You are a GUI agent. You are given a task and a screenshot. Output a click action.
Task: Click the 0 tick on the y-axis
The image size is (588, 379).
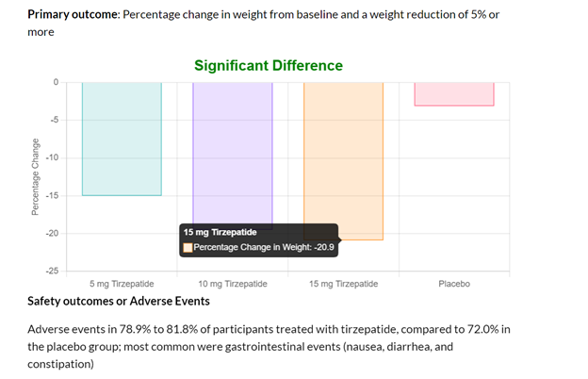(x=57, y=82)
